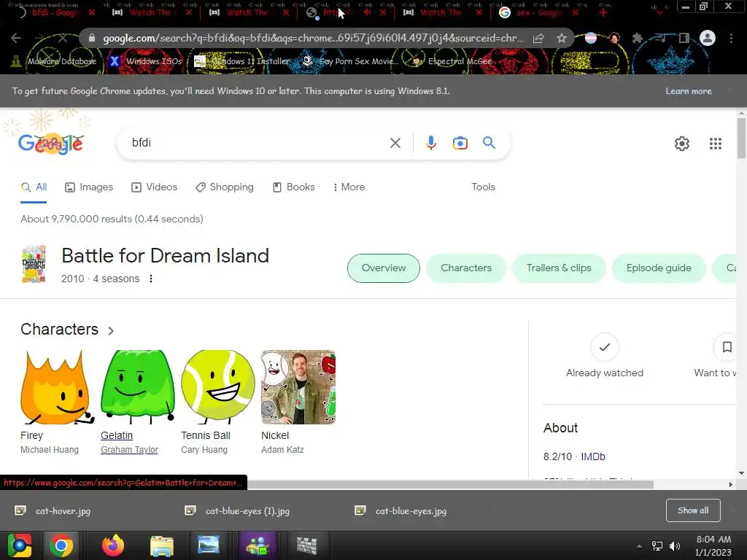Open the Espectral McGee bookmark
This screenshot has height=560, width=747.
[x=452, y=61]
